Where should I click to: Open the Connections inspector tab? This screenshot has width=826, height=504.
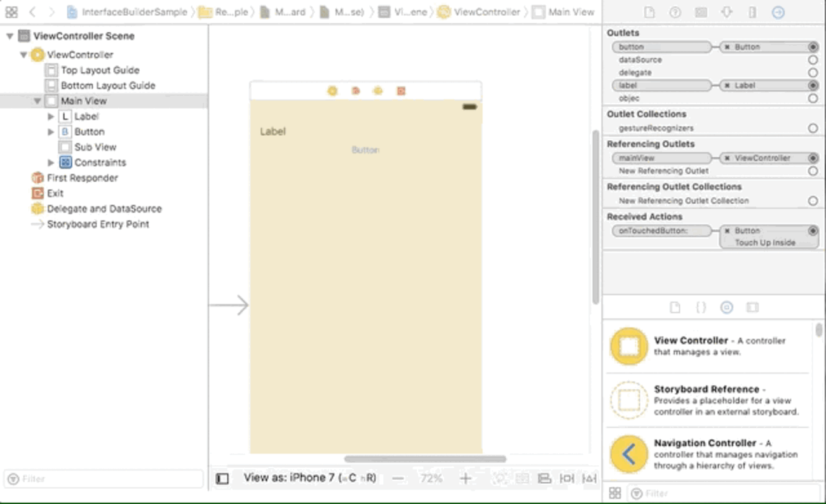778,13
